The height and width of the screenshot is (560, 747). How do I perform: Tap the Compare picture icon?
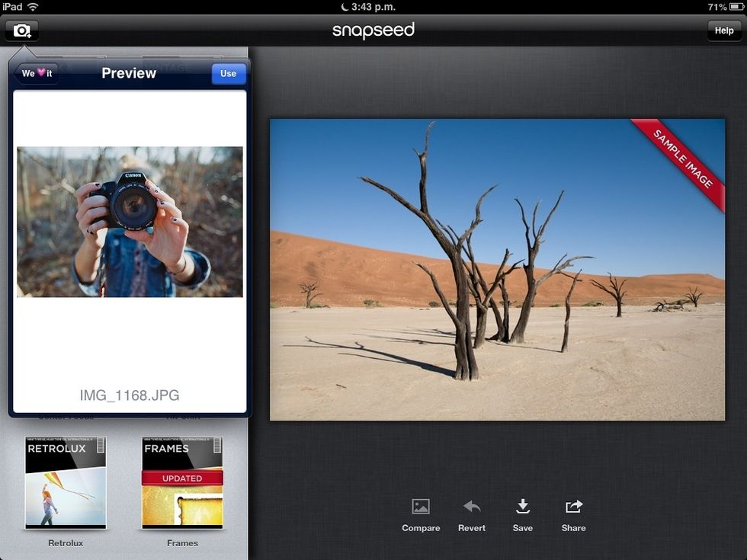pos(421,507)
